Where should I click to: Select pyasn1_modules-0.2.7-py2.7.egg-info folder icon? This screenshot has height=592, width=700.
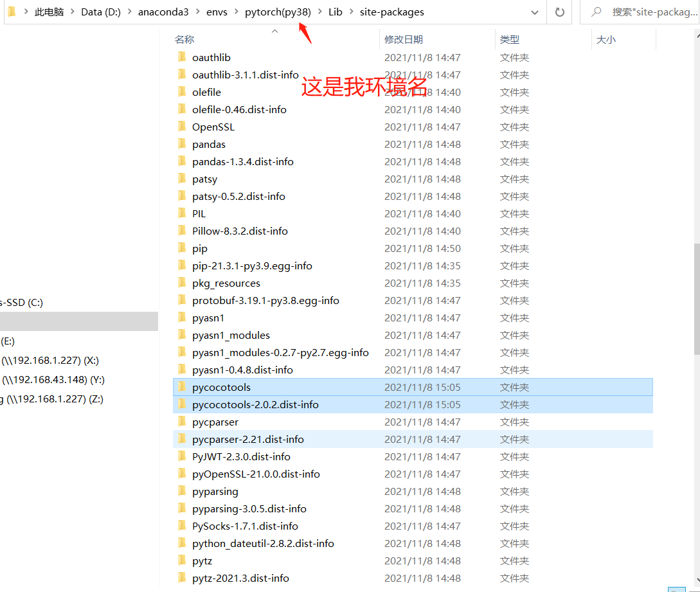pyautogui.click(x=182, y=352)
